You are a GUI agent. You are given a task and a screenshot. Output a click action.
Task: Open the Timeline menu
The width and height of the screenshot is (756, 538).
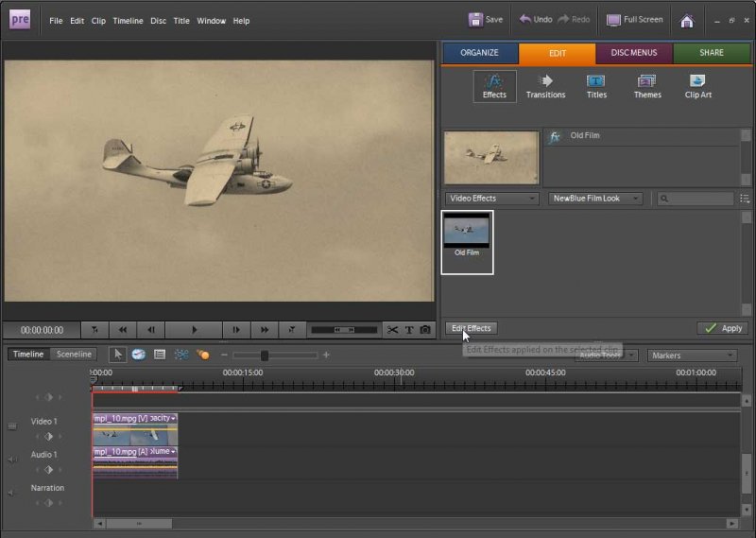128,21
